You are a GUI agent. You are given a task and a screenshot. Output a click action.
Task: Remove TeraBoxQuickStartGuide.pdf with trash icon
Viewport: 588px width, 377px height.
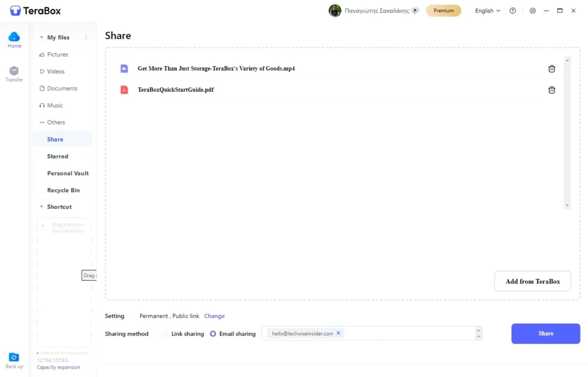click(551, 90)
